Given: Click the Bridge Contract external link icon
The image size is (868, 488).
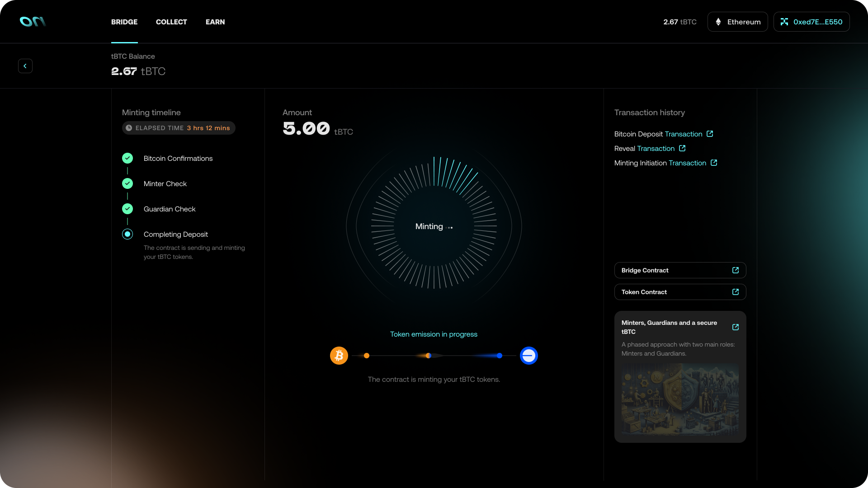Looking at the screenshot, I should point(736,270).
